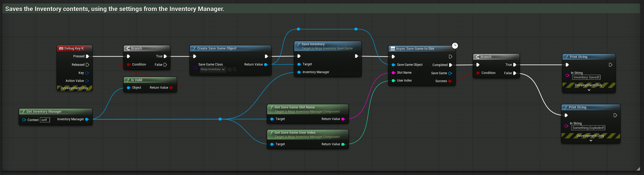Click the self Context field
The width and height of the screenshot is (644, 175).
click(x=44, y=120)
